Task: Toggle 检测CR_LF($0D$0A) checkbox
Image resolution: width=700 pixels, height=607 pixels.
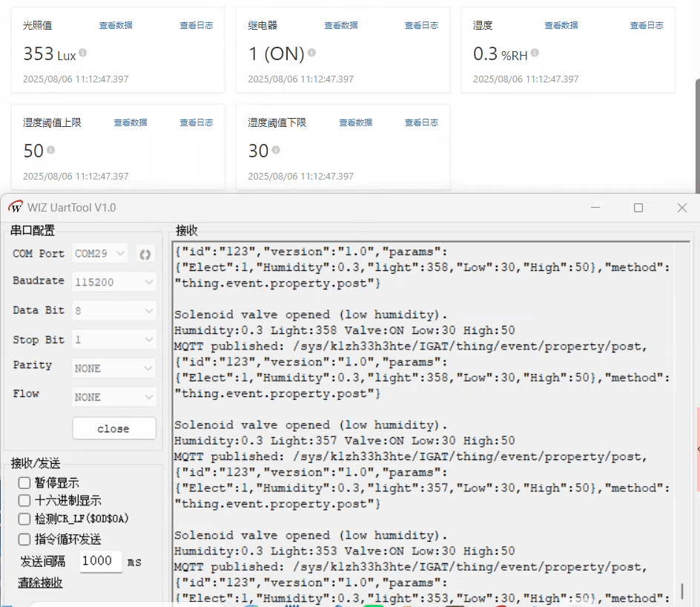Action: point(24,519)
